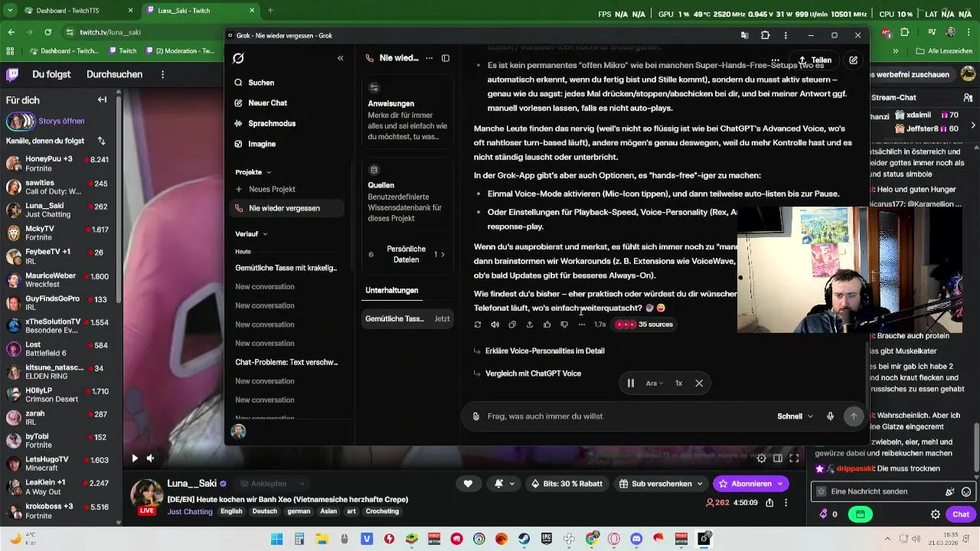Viewport: 980px width, 551px height.
Task: Like the Grok response with thumbs up
Action: 547,324
